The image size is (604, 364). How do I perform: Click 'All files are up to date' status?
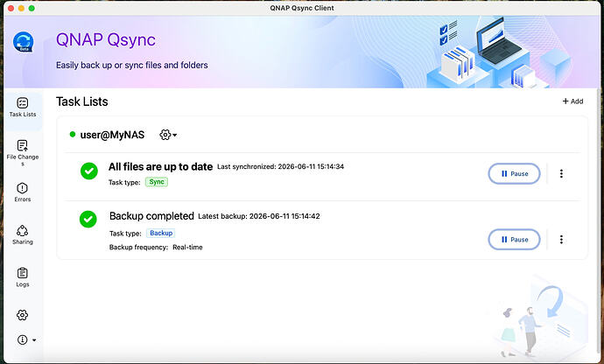click(x=161, y=167)
